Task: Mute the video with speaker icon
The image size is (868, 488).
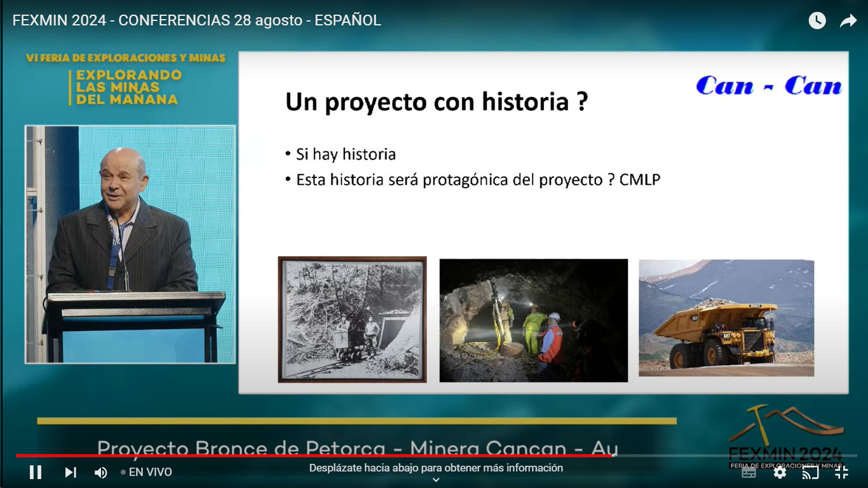Action: [101, 472]
